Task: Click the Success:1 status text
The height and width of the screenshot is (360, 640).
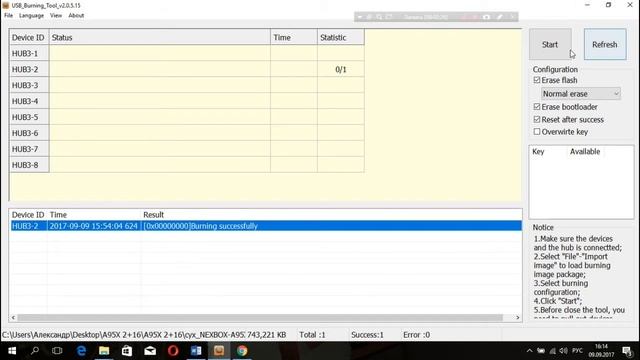Action: [x=367, y=335]
